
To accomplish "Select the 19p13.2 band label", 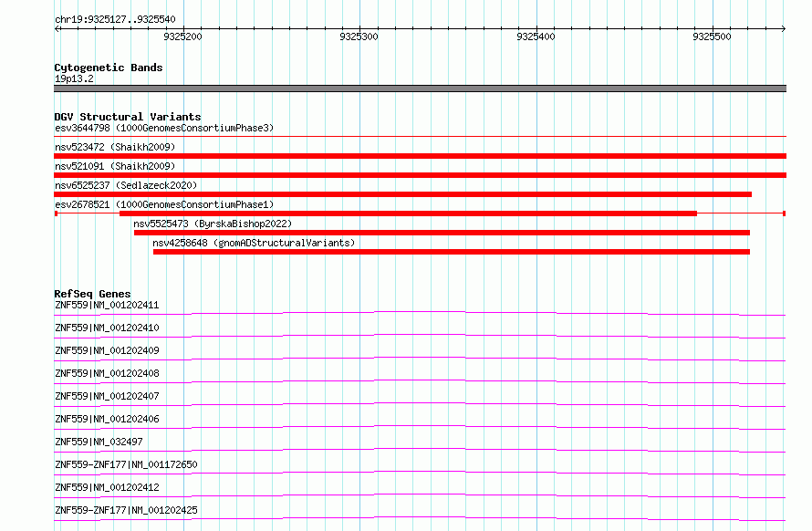I will click(74, 78).
